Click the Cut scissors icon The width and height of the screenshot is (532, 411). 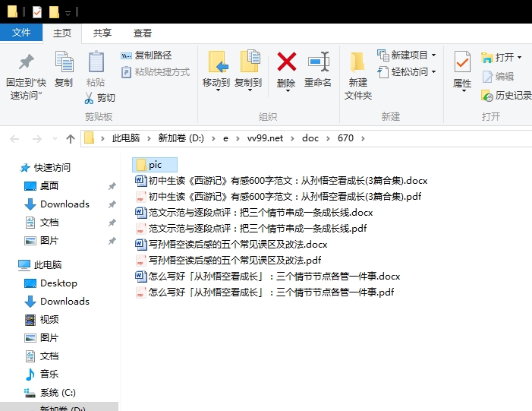[x=89, y=98]
